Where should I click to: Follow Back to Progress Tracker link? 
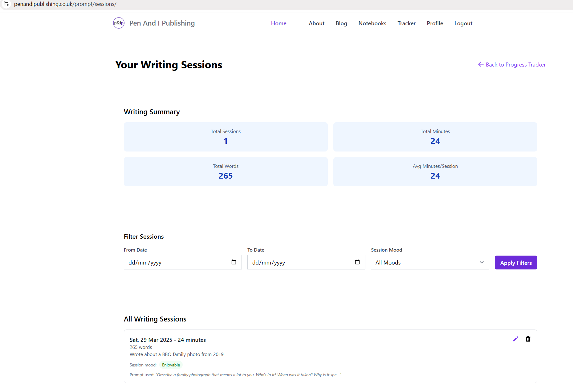(512, 65)
